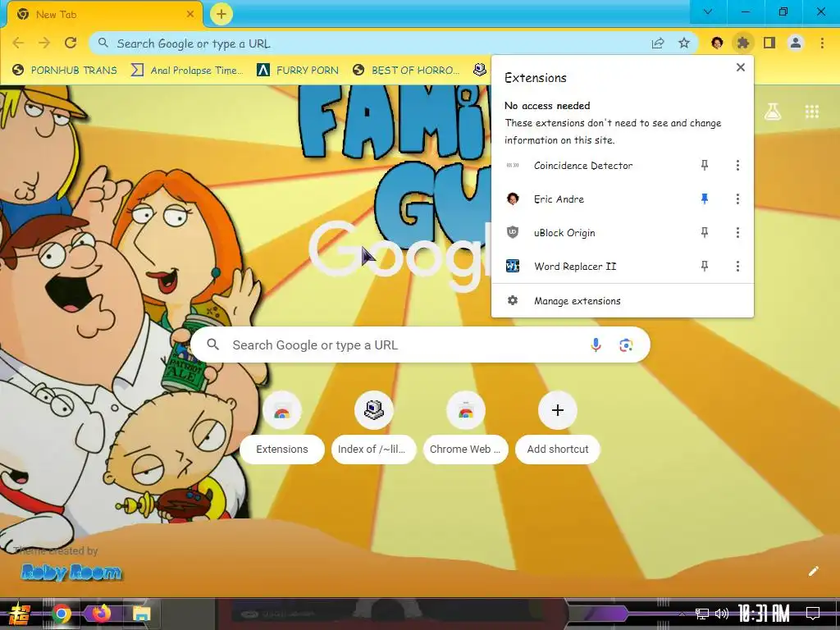Open Chrome Labs flask icon
The image size is (840, 630).
[773, 112]
